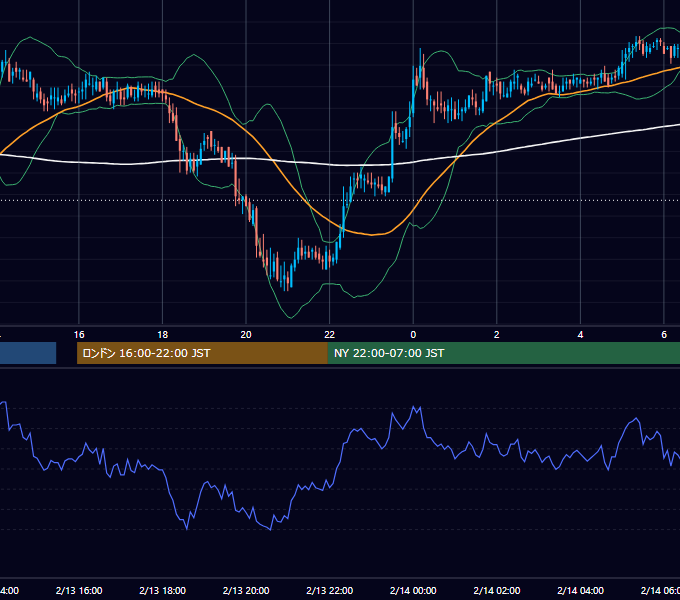Select the NY 22:00-07:00 JST session band
This screenshot has height=600, width=680.
[x=503, y=353]
